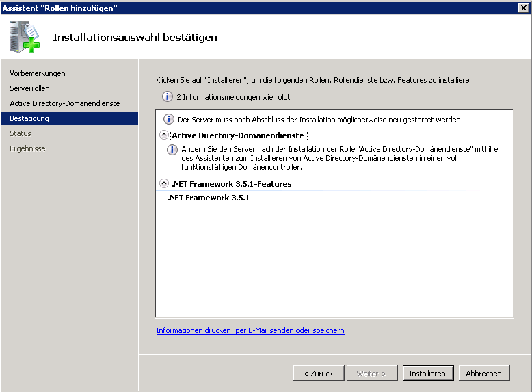Click the Status step in sidebar
The width and height of the screenshot is (532, 392).
coord(21,133)
